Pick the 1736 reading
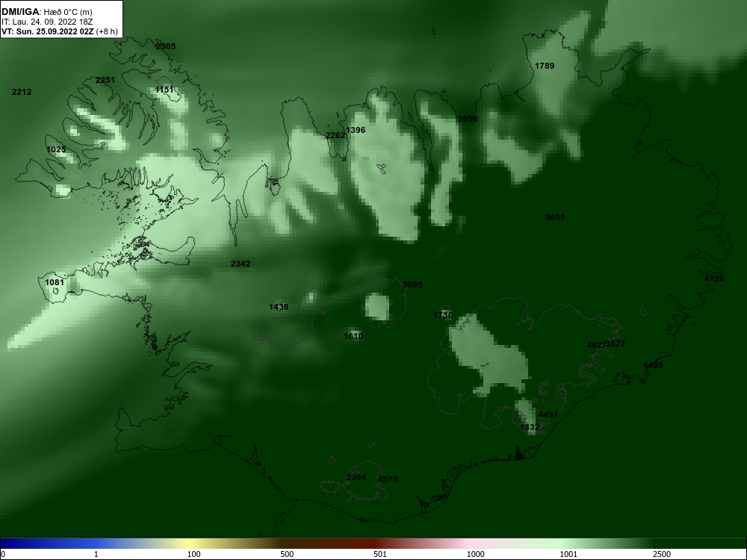 pos(443,315)
